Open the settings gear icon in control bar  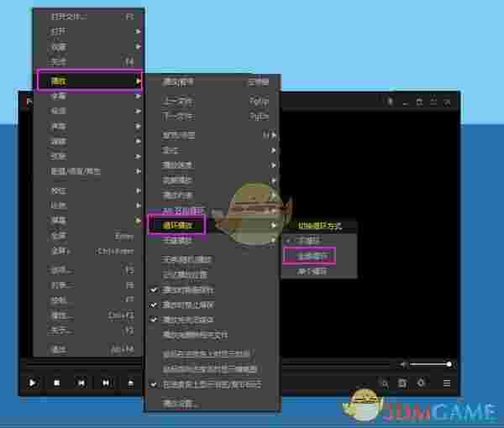pyautogui.click(x=421, y=383)
